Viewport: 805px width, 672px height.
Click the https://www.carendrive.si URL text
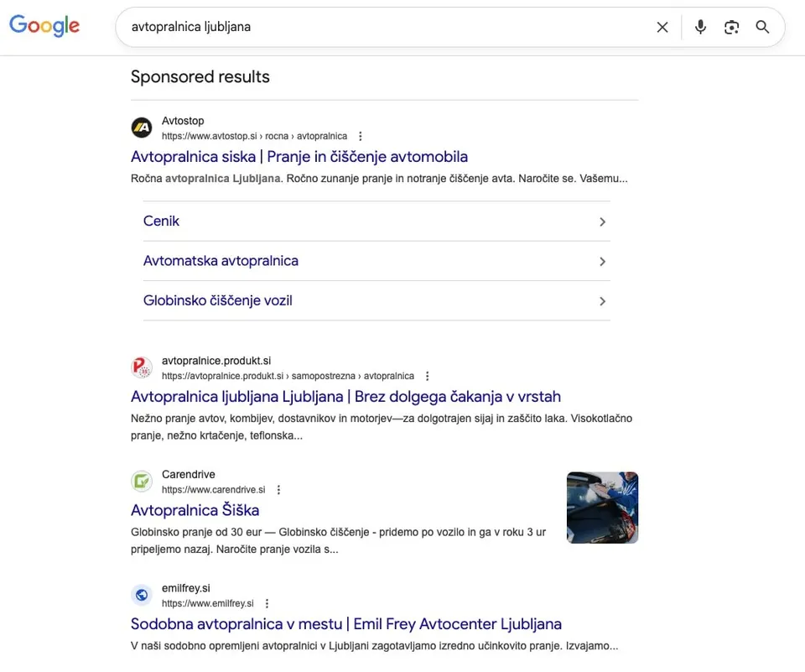tap(214, 490)
